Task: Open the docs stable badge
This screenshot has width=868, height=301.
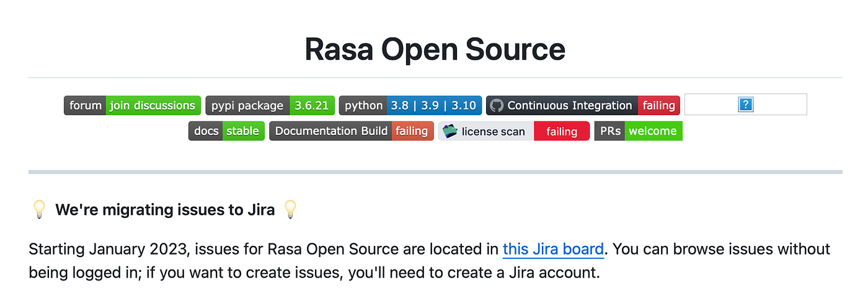Action: (227, 131)
